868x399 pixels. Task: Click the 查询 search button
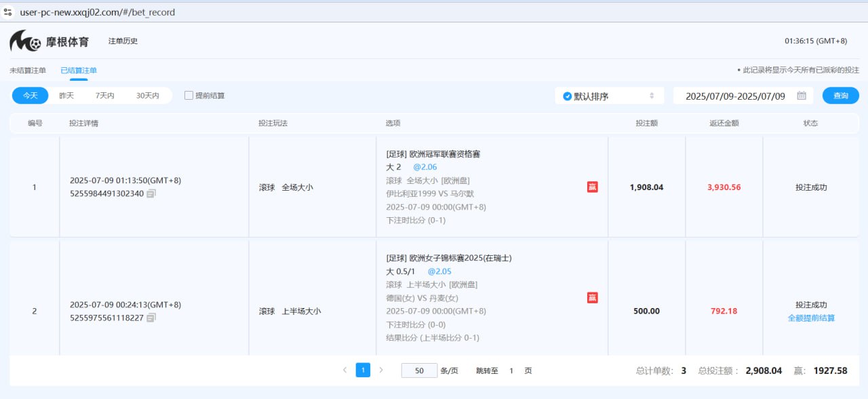tap(840, 96)
